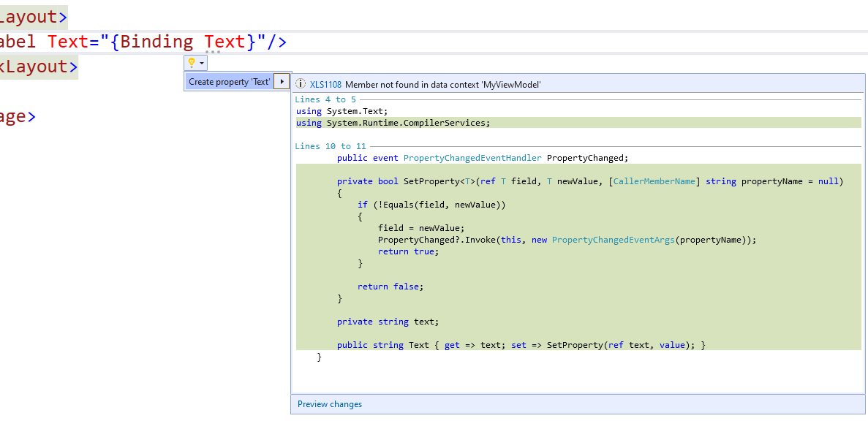Image resolution: width=868 pixels, height=421 pixels.
Task: Click the "using System.Text;" line in preview
Action: 344,110
